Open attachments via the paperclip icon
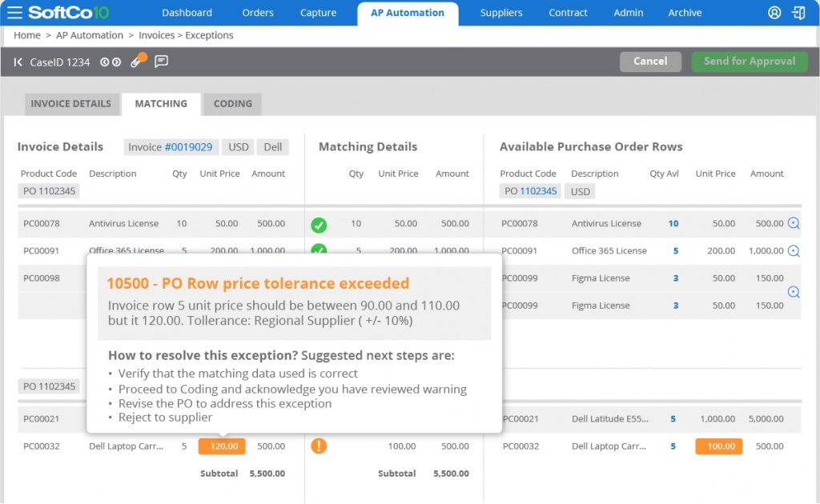This screenshot has height=504, width=820. tap(135, 62)
